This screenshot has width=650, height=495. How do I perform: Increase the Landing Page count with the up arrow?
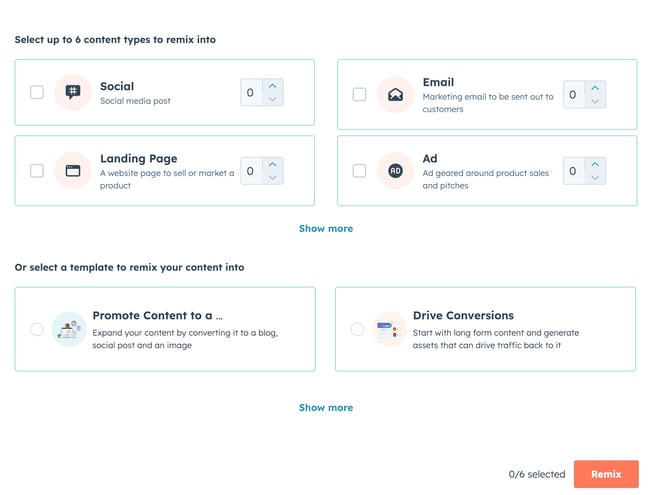pyautogui.click(x=272, y=164)
